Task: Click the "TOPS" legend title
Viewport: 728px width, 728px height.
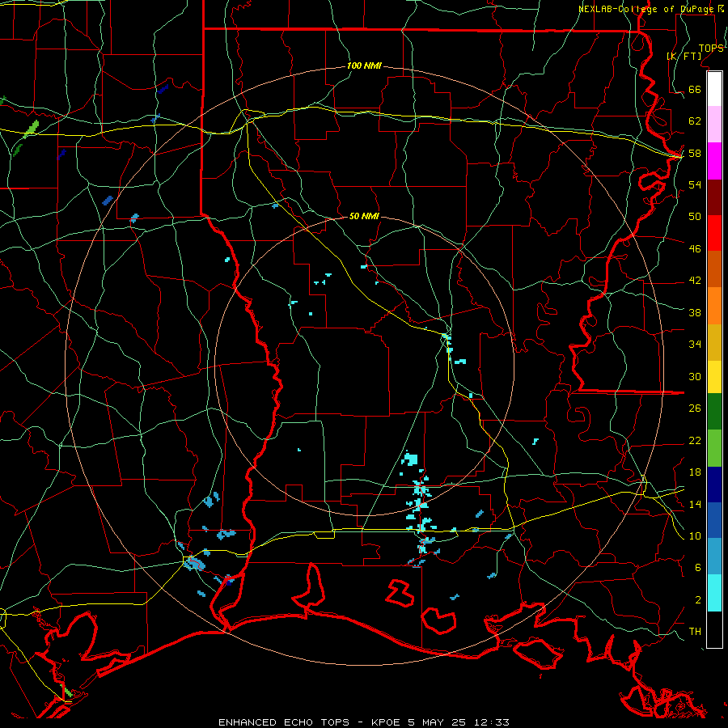Action: pyautogui.click(x=711, y=48)
